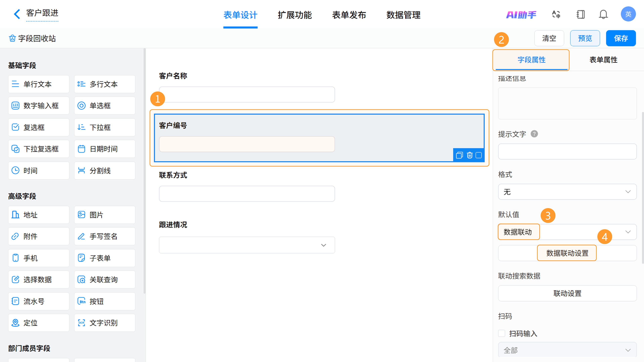The height and width of the screenshot is (362, 644).
Task: Click the 保存 button
Action: click(621, 39)
